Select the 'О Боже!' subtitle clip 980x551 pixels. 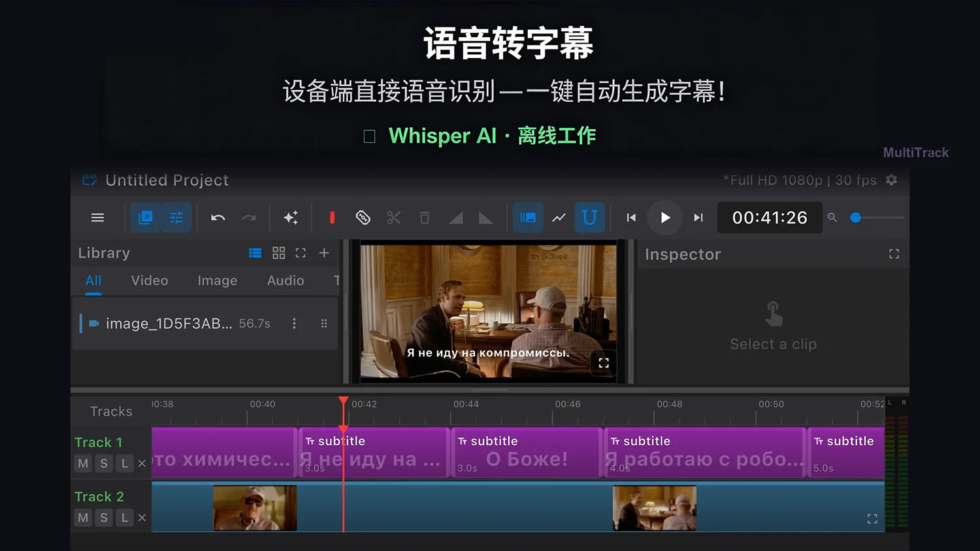click(x=527, y=453)
